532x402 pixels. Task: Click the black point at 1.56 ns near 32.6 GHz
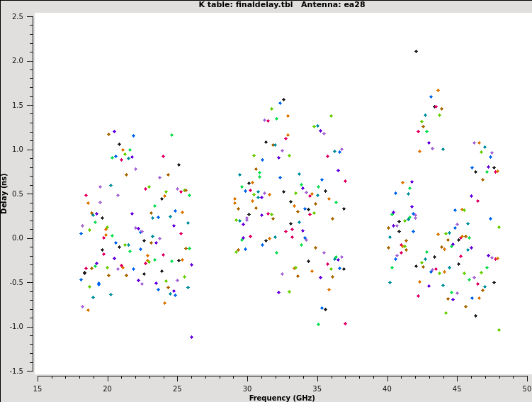click(283, 100)
